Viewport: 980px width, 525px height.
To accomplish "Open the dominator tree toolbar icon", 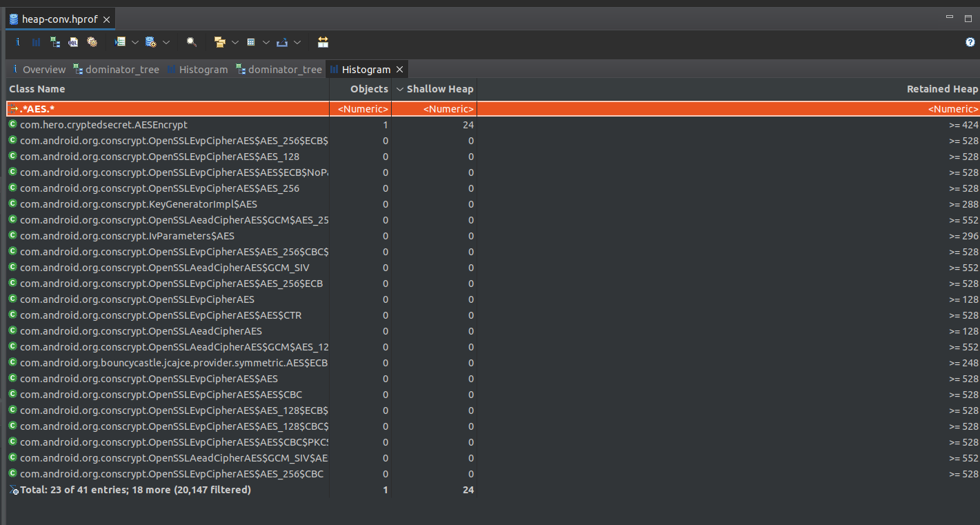I will coord(54,42).
